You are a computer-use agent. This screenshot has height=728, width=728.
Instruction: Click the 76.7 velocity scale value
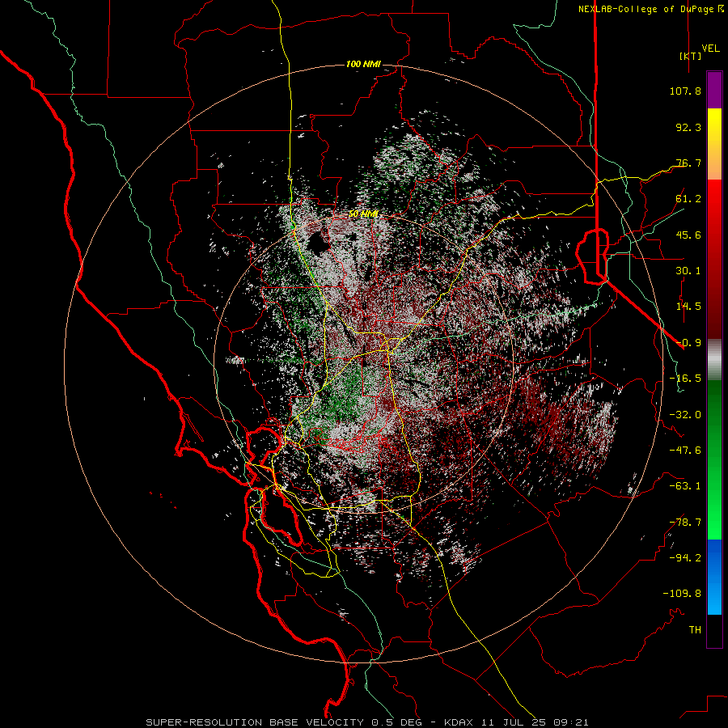click(688, 163)
